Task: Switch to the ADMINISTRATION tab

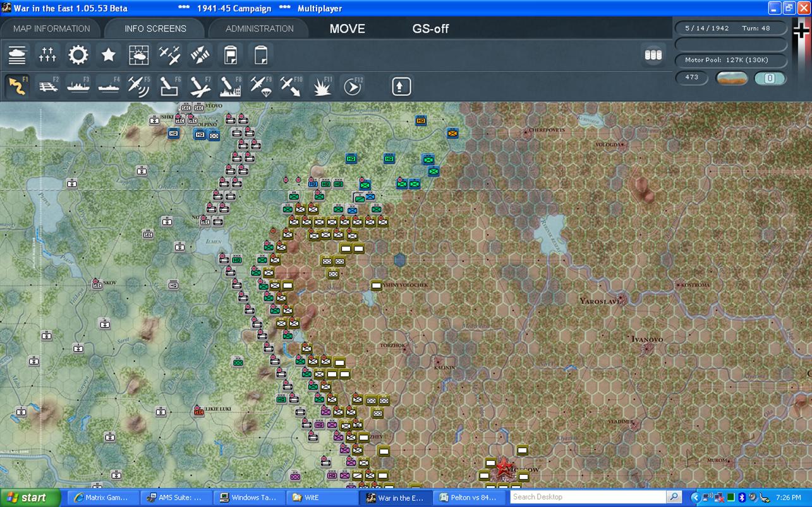Action: click(x=260, y=28)
